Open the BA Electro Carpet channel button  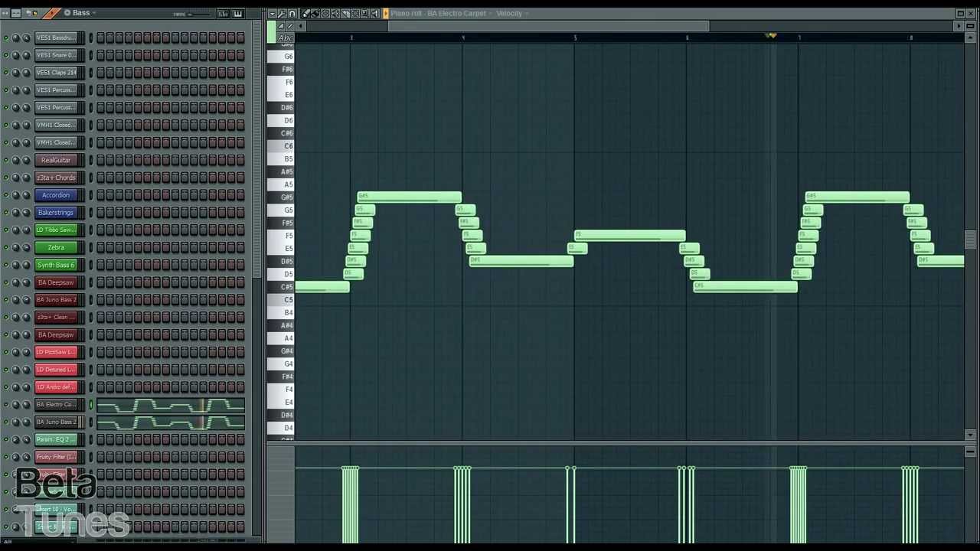point(56,404)
